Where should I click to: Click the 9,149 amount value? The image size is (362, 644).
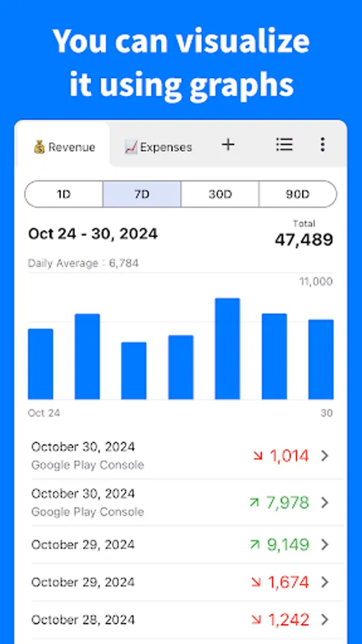[x=288, y=545]
